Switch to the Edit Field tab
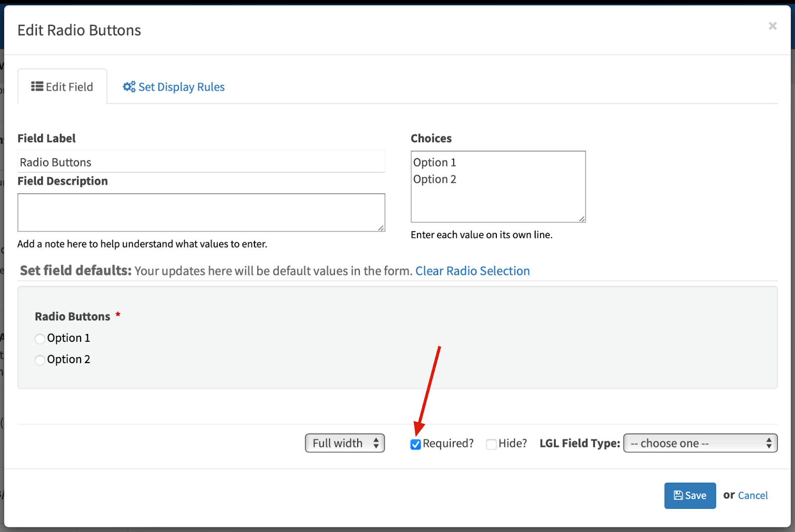The image size is (795, 532). pos(63,87)
